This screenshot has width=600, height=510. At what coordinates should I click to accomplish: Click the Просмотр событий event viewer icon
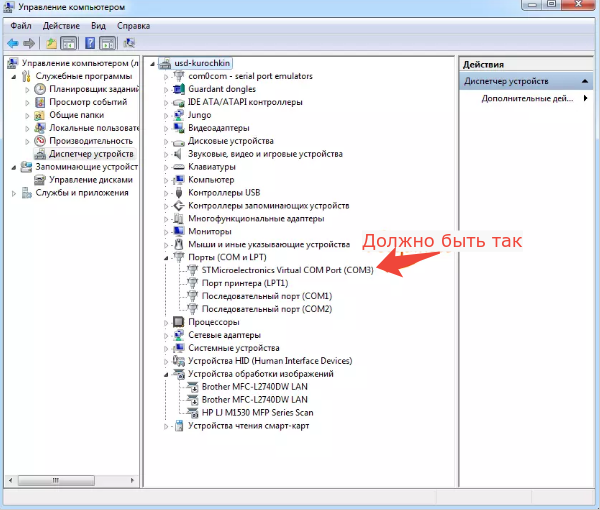40,102
